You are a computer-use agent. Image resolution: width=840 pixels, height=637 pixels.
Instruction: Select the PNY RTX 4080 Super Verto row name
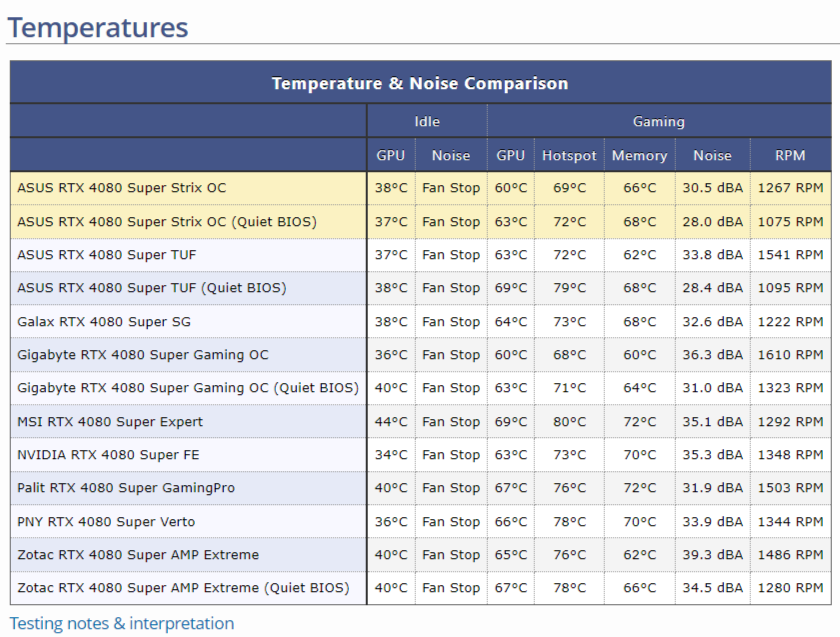[x=106, y=522]
